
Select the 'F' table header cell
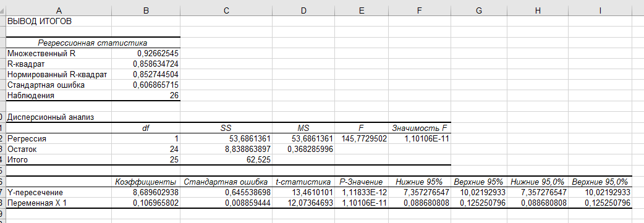[x=362, y=128]
